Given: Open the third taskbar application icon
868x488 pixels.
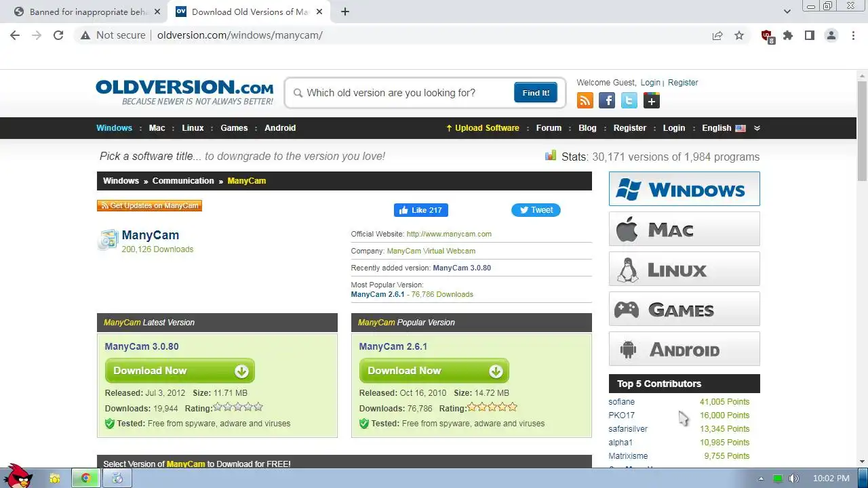Looking at the screenshot, I should (x=117, y=479).
